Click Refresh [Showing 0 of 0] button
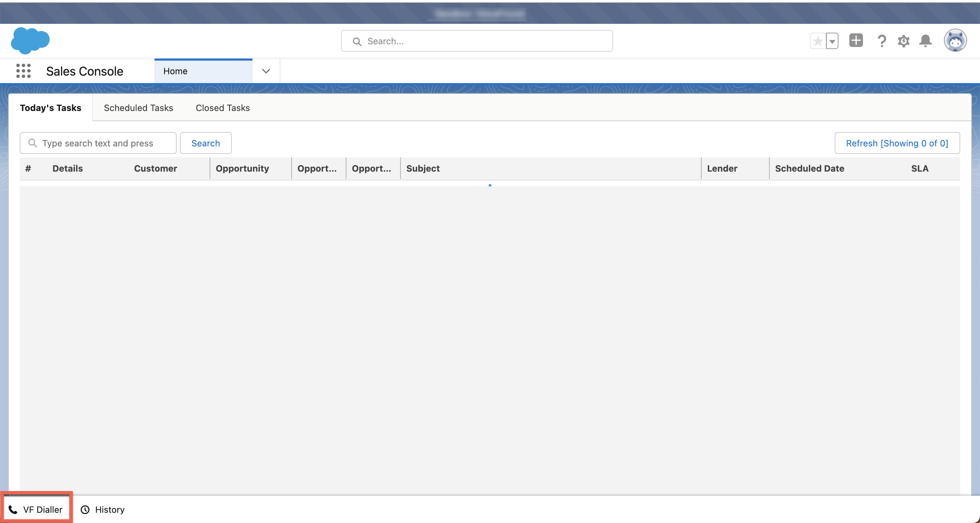980x523 pixels. [897, 143]
